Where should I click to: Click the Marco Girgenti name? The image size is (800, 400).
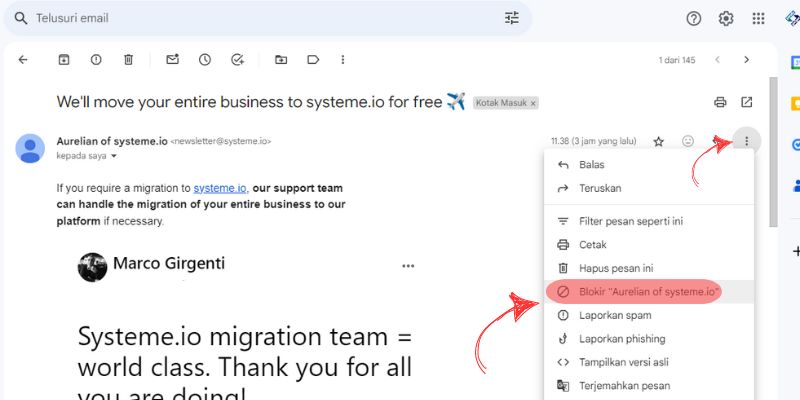tap(169, 264)
